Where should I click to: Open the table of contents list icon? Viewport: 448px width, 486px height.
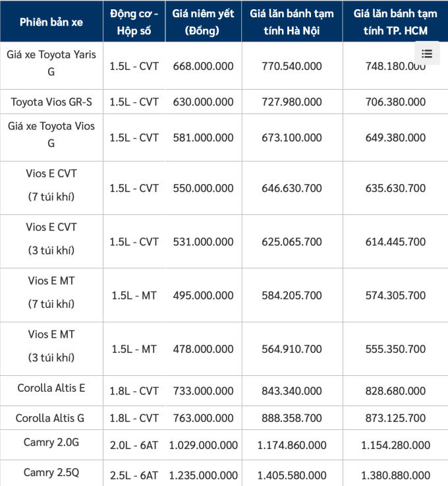tap(427, 54)
